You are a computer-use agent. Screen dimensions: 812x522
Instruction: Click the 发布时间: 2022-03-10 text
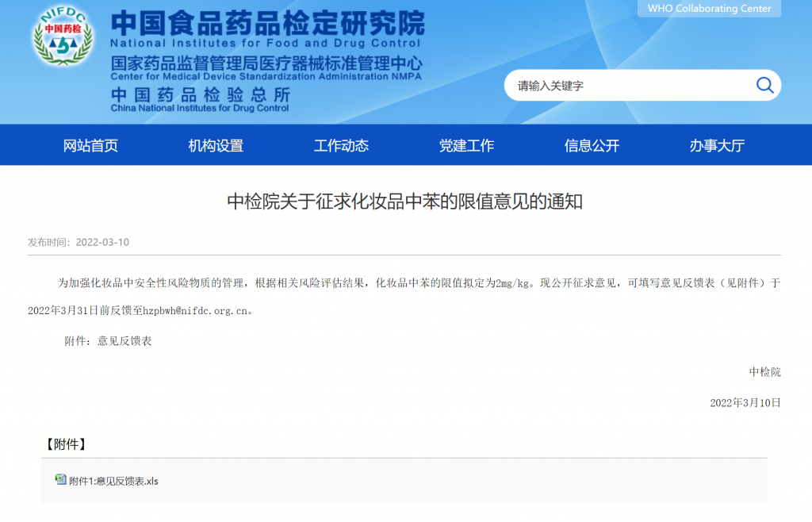[79, 243]
